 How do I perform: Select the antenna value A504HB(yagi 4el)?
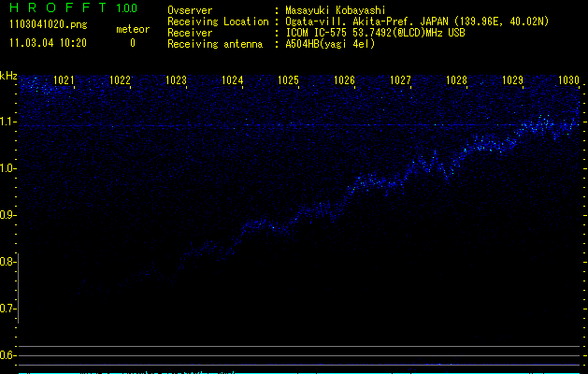(x=330, y=44)
